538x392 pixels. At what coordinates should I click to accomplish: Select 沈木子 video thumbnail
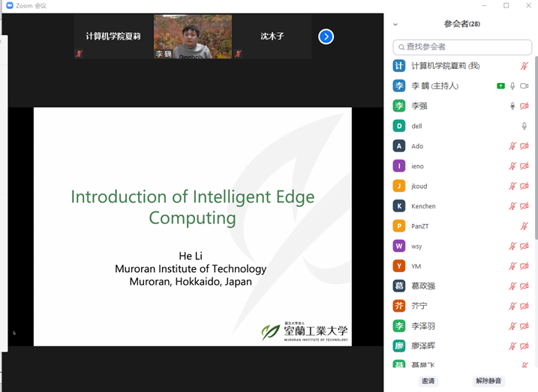[272, 36]
